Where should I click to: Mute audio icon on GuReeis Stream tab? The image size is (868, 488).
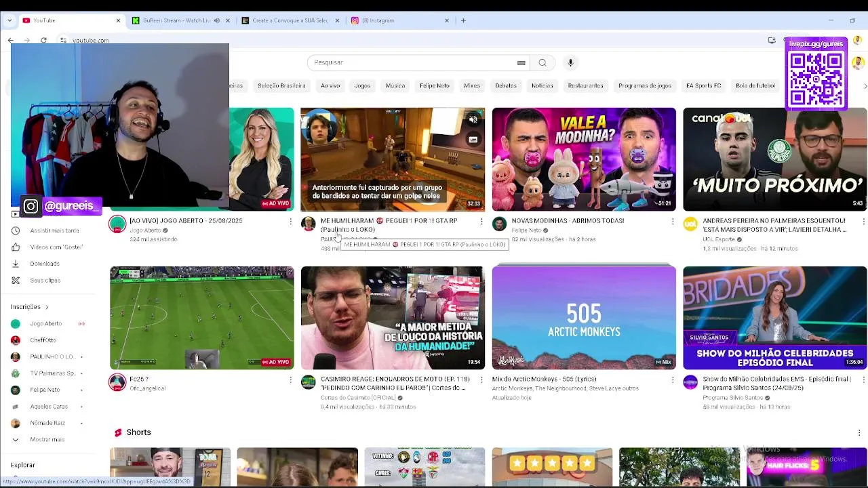pyautogui.click(x=217, y=20)
